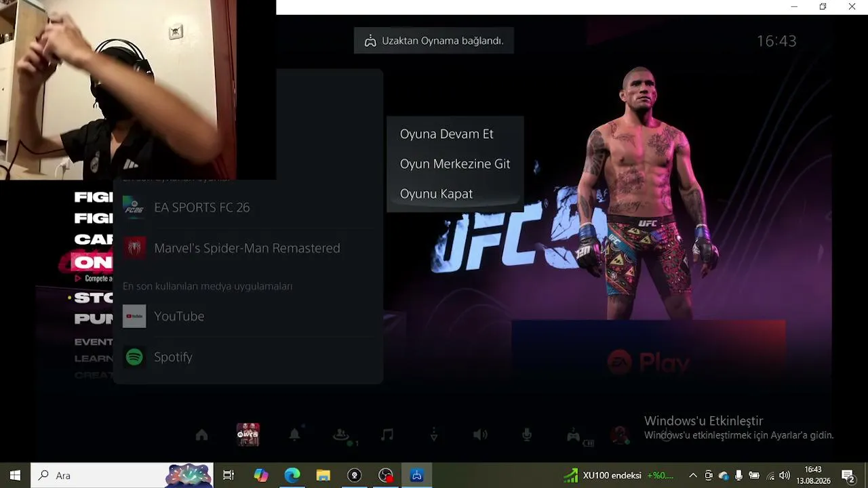Open EA SPORTS FC 26 from recent games

point(249,207)
